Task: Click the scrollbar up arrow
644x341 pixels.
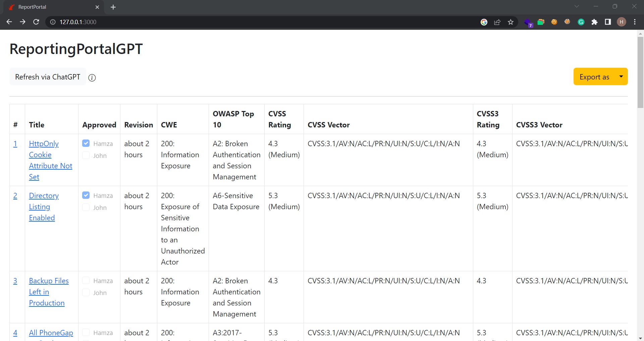Action: tap(640, 34)
